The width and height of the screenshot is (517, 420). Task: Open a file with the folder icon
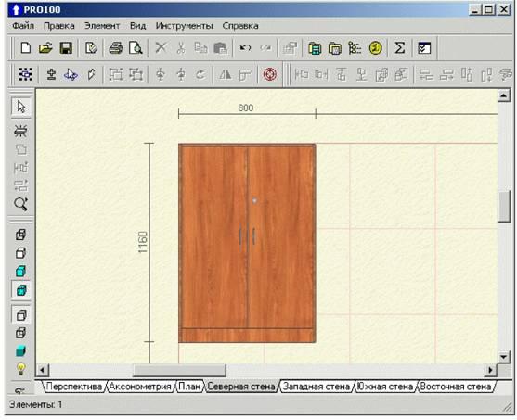tap(45, 48)
